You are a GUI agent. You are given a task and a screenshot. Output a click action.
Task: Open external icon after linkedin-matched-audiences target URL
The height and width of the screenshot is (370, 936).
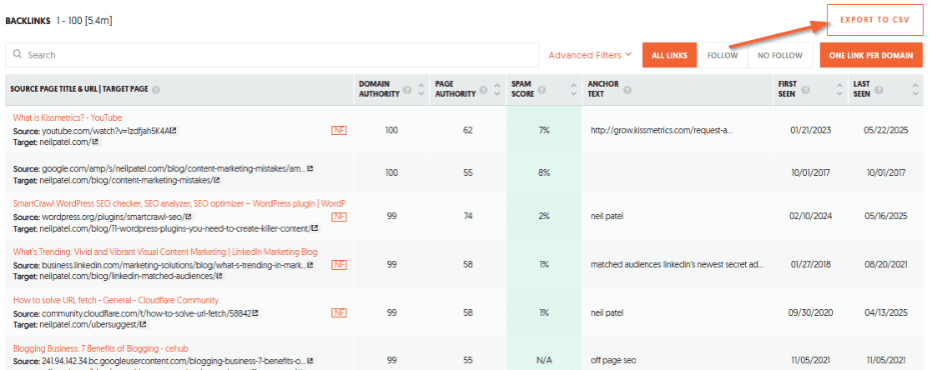(x=219, y=276)
